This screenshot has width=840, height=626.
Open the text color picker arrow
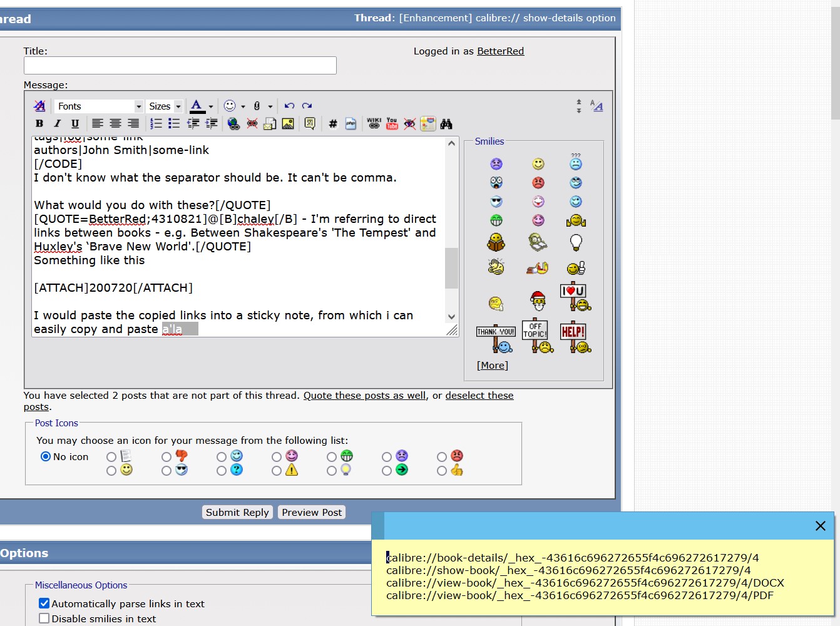[211, 106]
